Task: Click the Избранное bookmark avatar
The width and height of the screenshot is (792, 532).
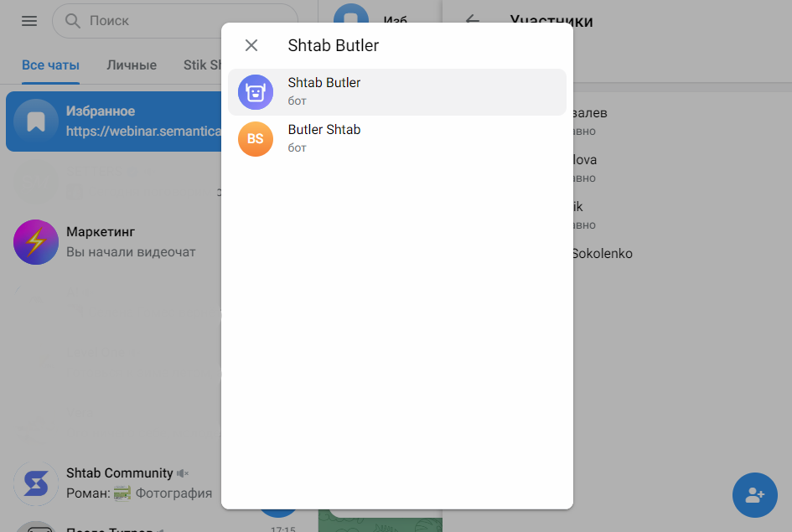Action: pyautogui.click(x=36, y=121)
